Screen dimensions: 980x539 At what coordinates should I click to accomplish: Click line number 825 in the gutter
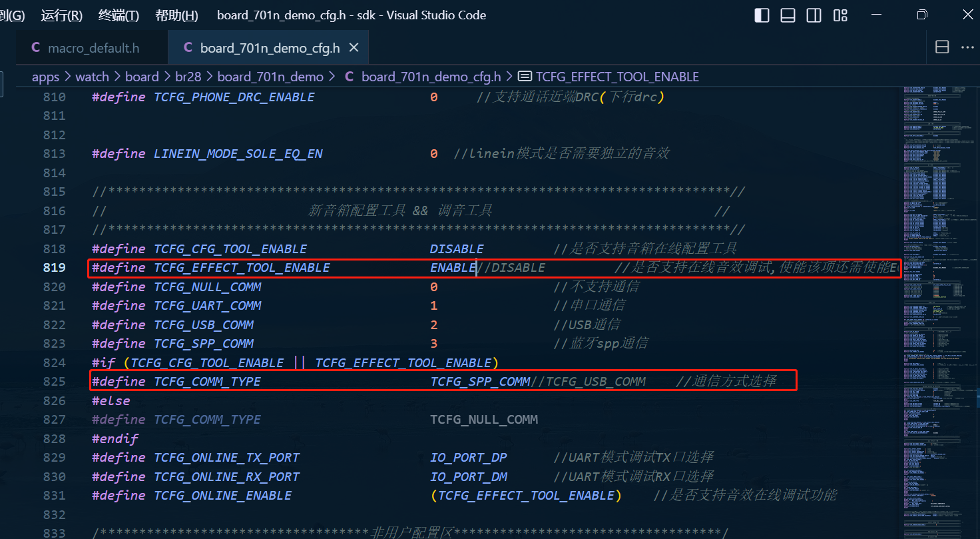53,382
